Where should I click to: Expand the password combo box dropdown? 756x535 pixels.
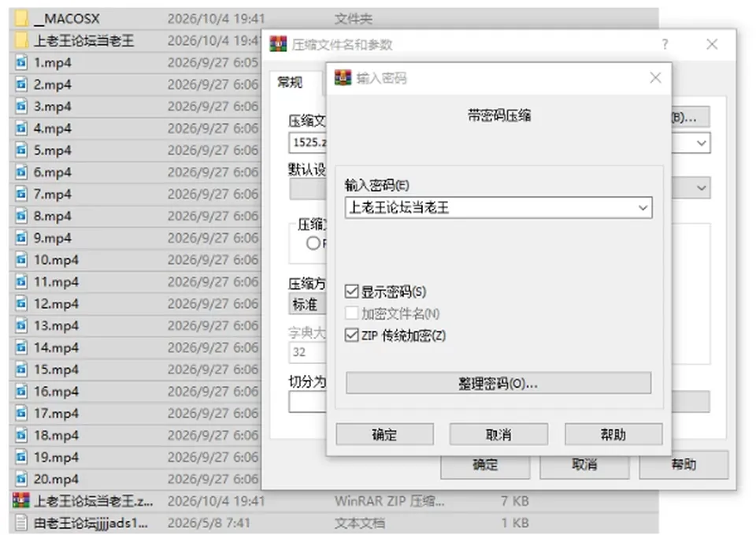[x=643, y=207]
